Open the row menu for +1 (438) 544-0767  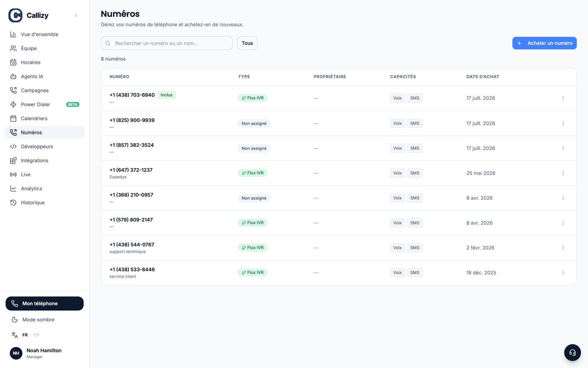[x=563, y=248]
